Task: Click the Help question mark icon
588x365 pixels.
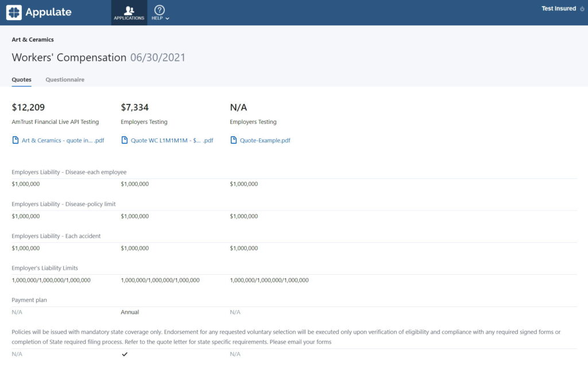Action: click(160, 10)
